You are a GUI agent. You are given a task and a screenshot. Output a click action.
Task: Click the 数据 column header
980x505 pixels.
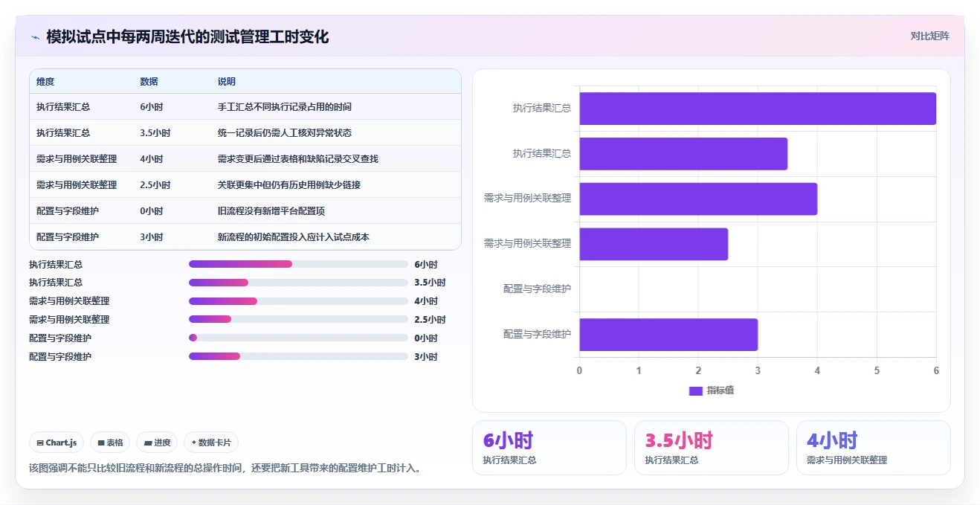149,82
